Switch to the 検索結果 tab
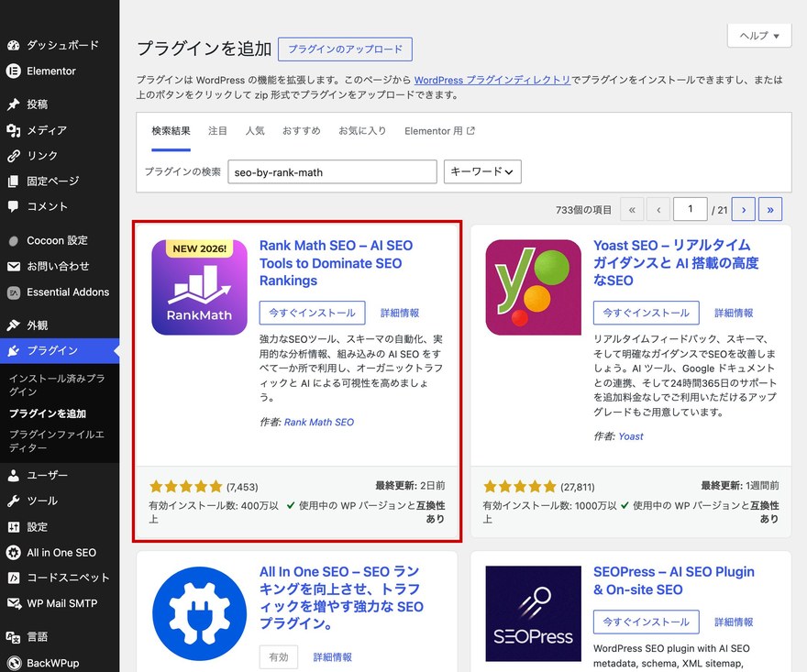 171,131
